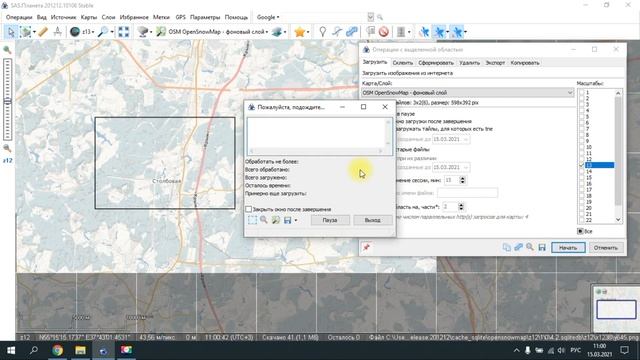Expand layers icon dropdown arrow
This screenshot has width=640, height=360.
point(285,32)
